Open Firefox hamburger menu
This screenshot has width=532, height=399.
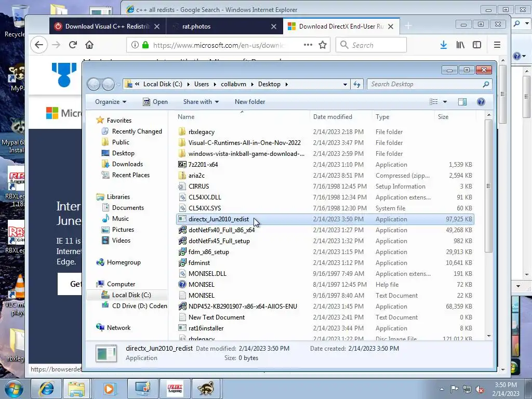(497, 45)
